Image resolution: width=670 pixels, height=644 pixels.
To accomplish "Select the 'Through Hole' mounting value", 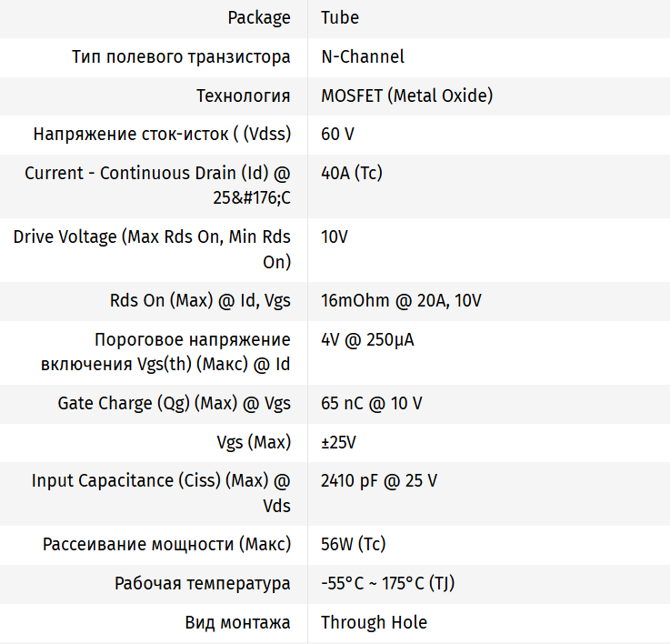I will pyautogui.click(x=374, y=623).
